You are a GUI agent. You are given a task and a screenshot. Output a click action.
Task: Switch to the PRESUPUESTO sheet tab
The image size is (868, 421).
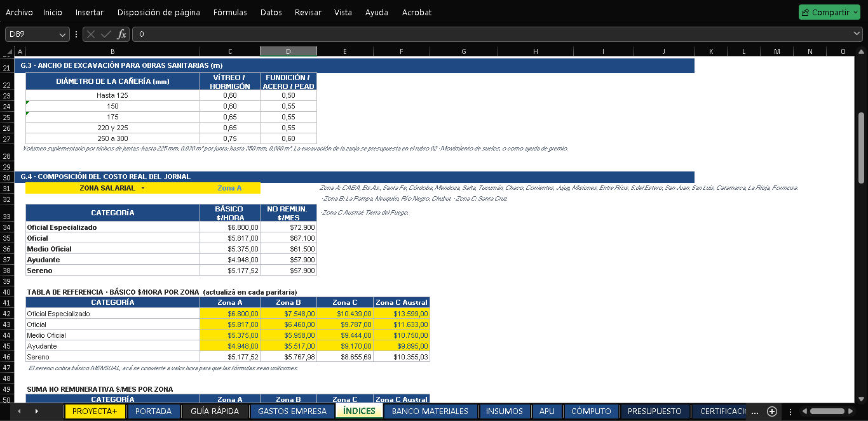click(x=654, y=411)
